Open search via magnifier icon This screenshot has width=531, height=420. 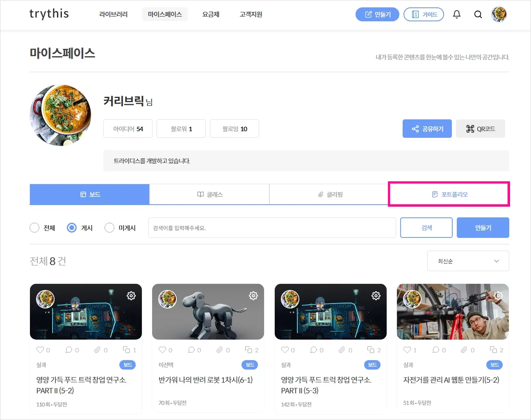tap(478, 14)
